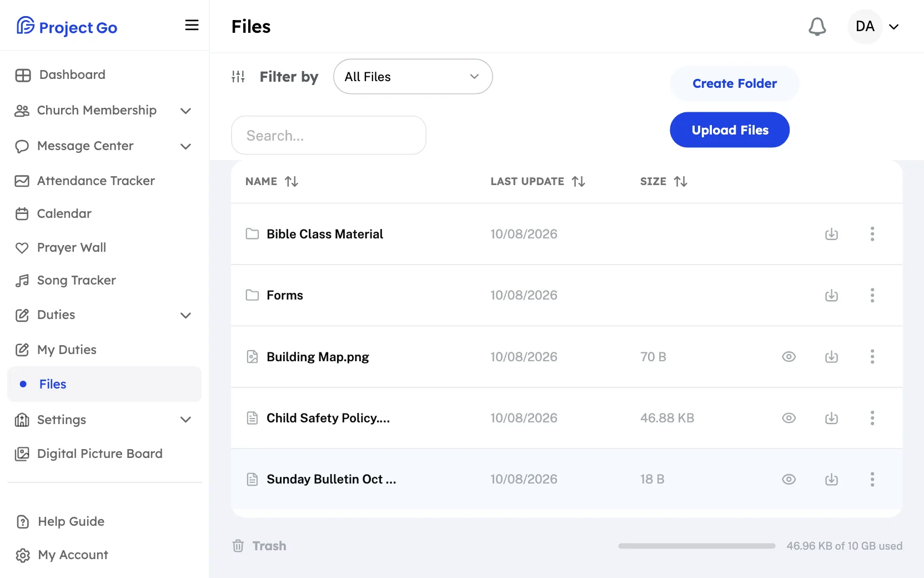Sort files by size arrows
The height and width of the screenshot is (578, 924).
pyautogui.click(x=681, y=181)
